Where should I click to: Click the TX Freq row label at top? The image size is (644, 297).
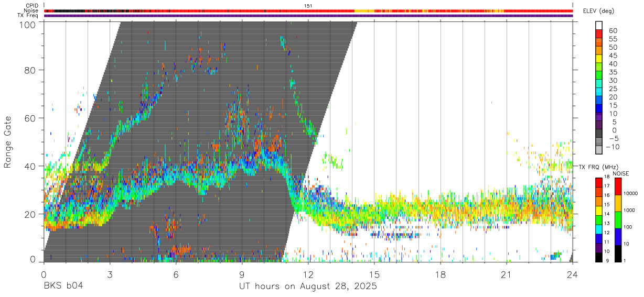28,16
